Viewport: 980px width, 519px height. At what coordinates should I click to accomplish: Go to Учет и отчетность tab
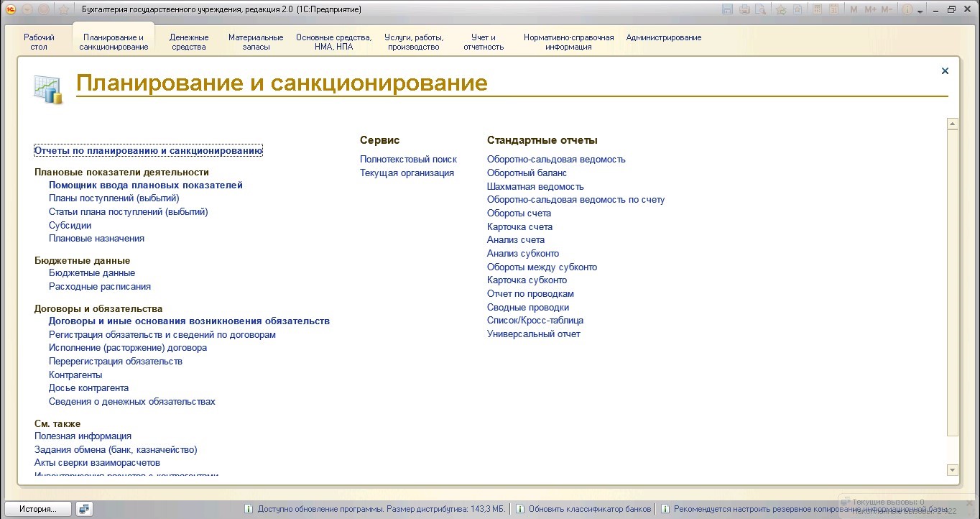click(484, 42)
